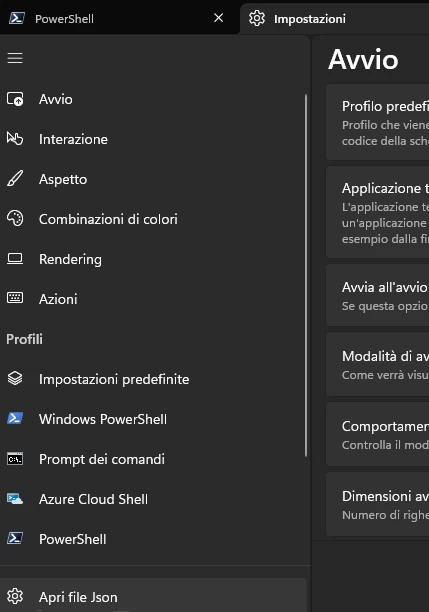Viewport: 429px width, 612px height.
Task: Click the Aspetto brush icon
Action: pyautogui.click(x=15, y=179)
